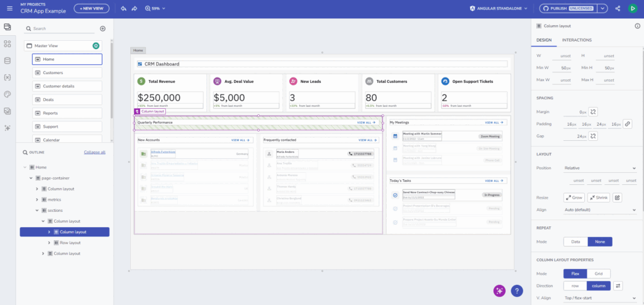Collapse the Home node in outline

(25, 167)
